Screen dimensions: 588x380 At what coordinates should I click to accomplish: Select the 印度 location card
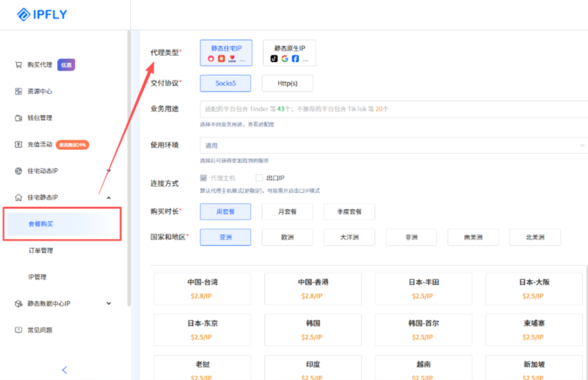pyautogui.click(x=313, y=367)
